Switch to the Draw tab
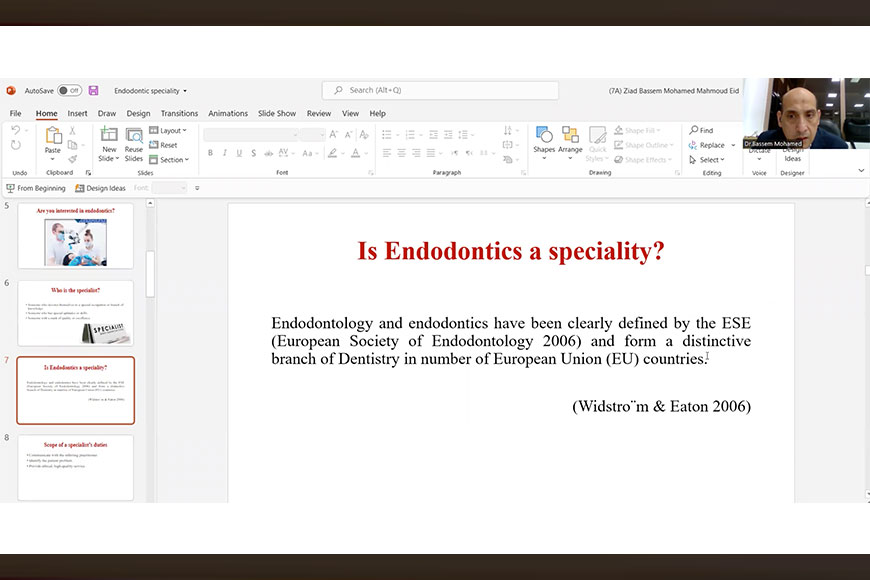Image resolution: width=870 pixels, height=580 pixels. click(x=107, y=113)
